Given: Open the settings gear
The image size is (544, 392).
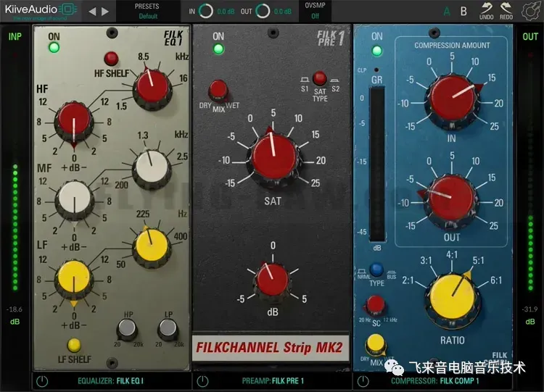Looking at the screenshot, I should click(x=531, y=11).
